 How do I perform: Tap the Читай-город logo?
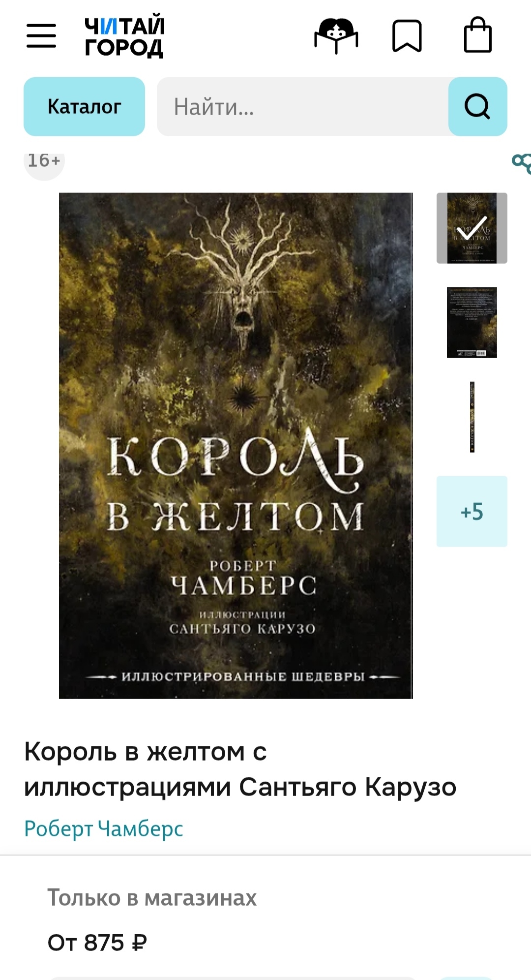click(x=124, y=36)
